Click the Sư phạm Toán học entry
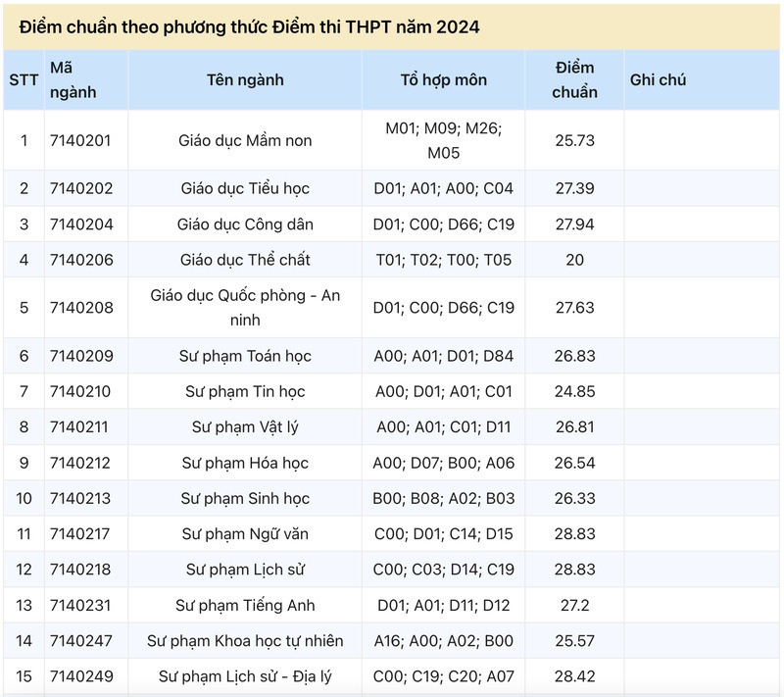784x697 pixels. click(245, 356)
